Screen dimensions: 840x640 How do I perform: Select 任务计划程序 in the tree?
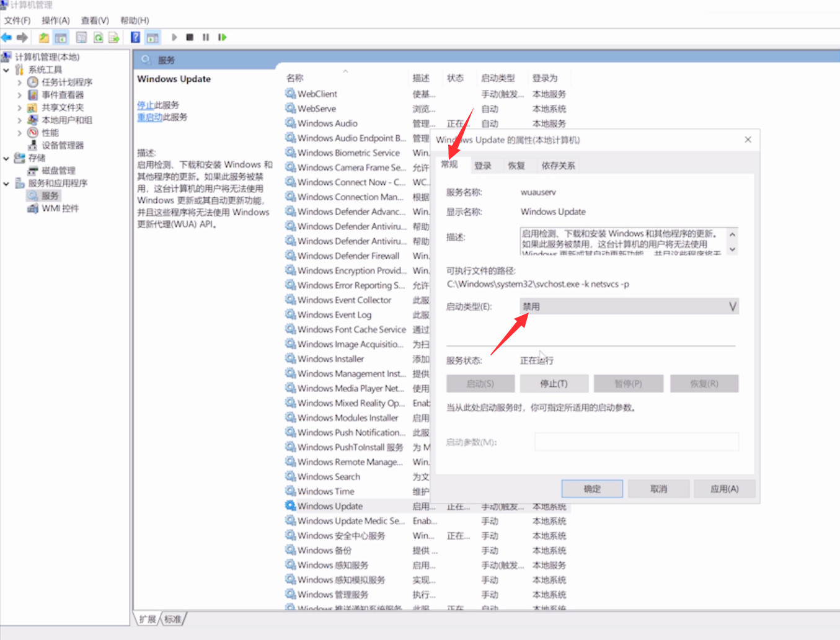67,82
